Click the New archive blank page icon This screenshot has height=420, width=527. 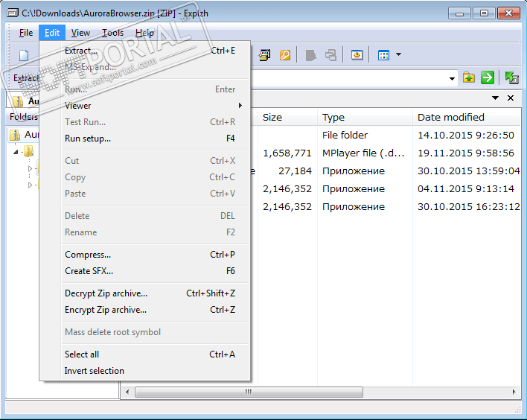(x=24, y=55)
